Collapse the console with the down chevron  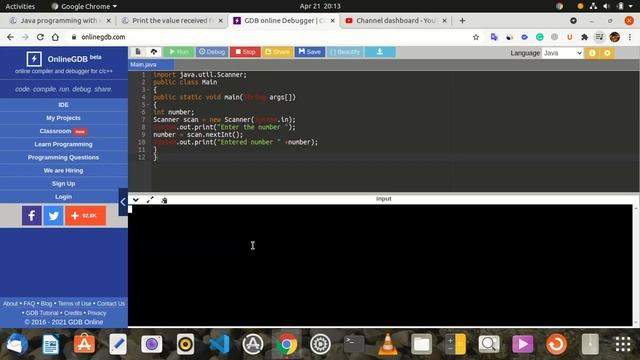click(136, 200)
